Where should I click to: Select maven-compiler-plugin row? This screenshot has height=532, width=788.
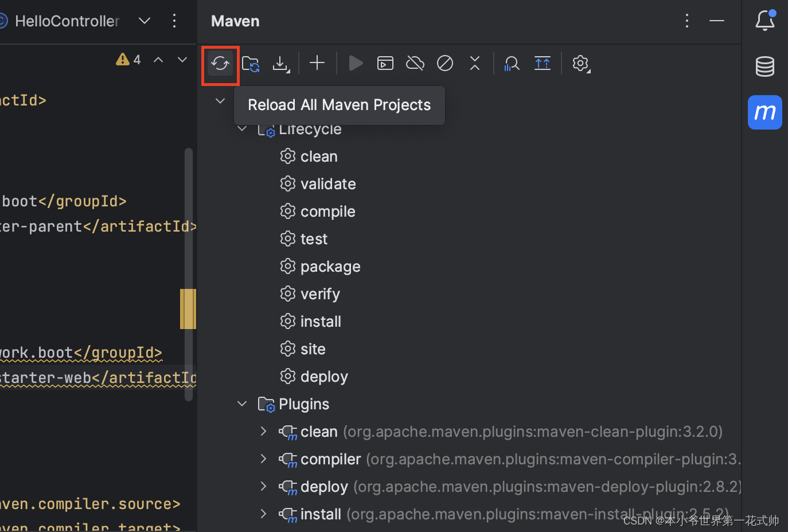point(469,459)
